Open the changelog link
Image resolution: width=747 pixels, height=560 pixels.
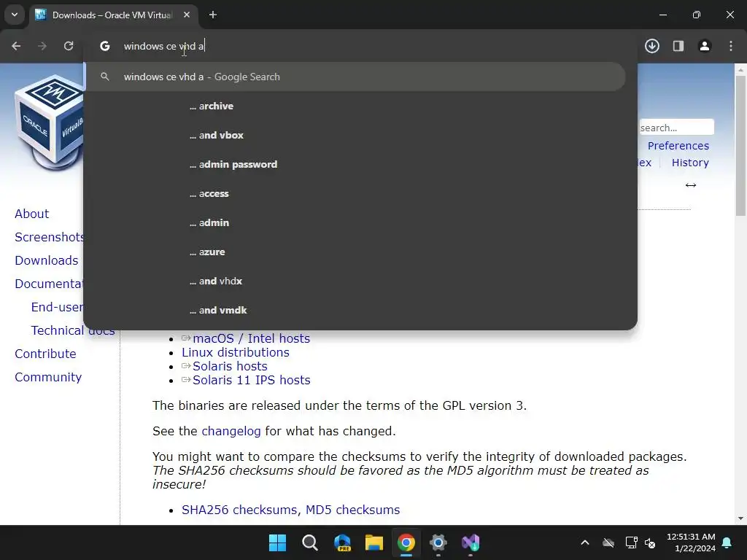pos(231,431)
